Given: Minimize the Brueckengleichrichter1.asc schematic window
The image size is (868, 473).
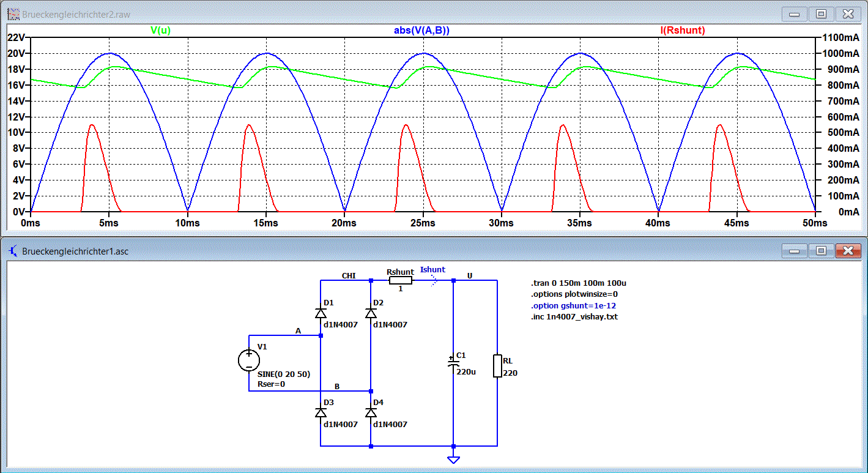Looking at the screenshot, I should 795,251.
